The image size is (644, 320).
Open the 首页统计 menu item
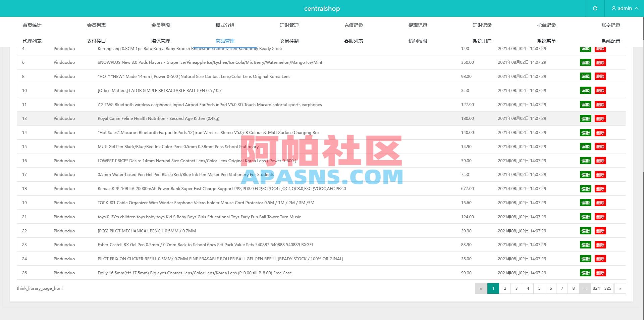[32, 25]
